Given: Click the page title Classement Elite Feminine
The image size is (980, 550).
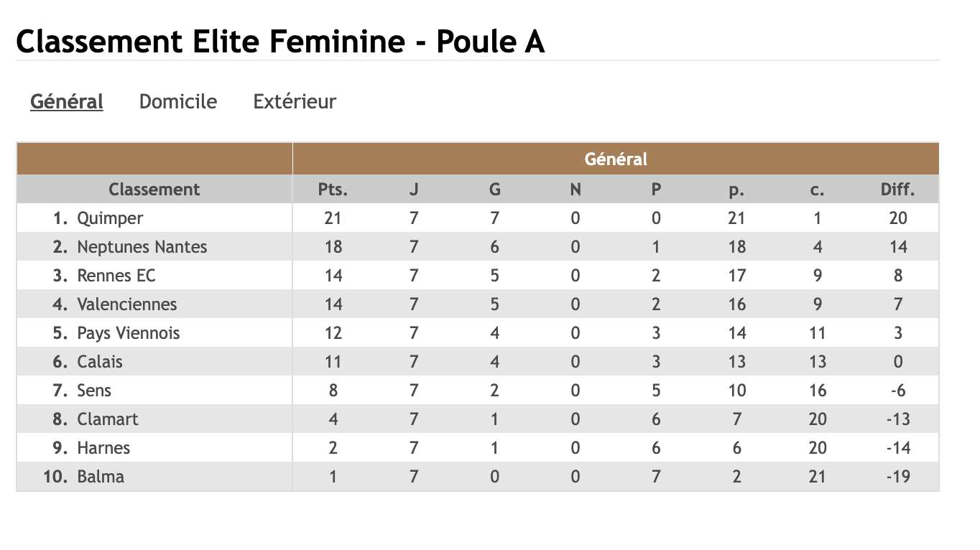Looking at the screenshot, I should (x=280, y=42).
